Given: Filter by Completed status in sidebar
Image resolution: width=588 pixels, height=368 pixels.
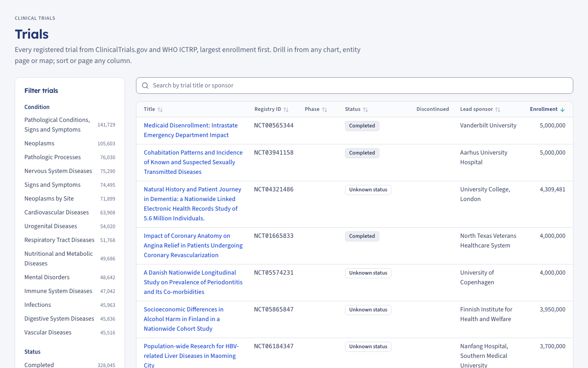Looking at the screenshot, I should pos(70,365).
